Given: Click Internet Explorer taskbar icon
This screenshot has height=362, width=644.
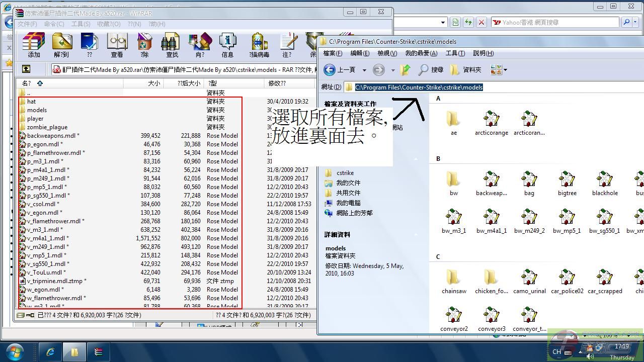Looking at the screenshot, I should point(50,352).
